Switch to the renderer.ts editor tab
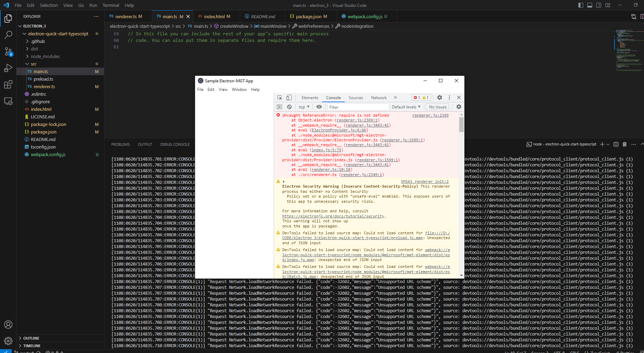 [x=126, y=16]
